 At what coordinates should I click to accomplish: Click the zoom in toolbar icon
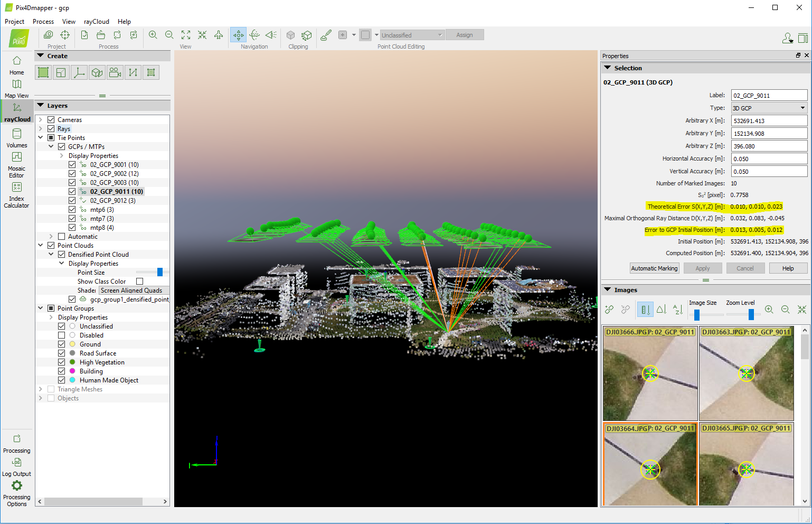(153, 35)
